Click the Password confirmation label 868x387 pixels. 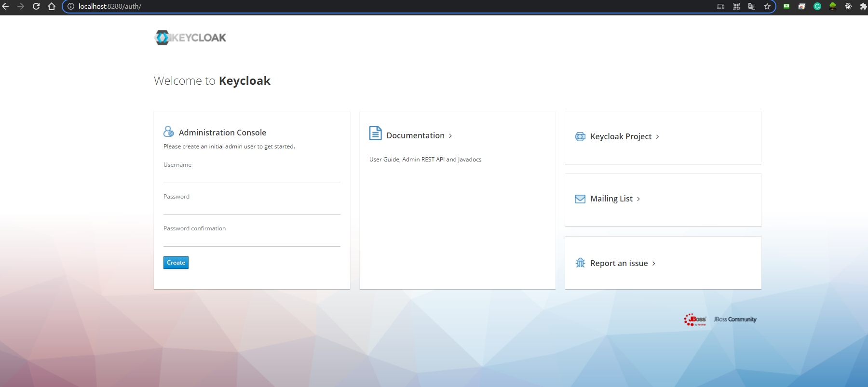point(194,228)
